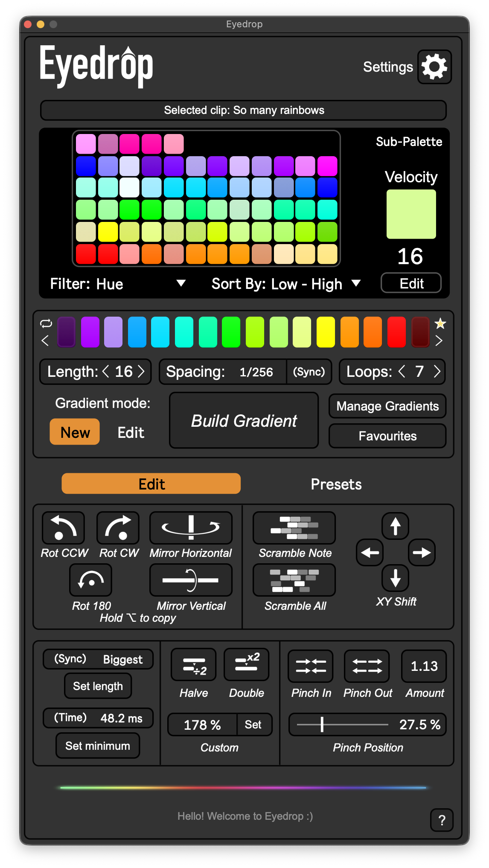Screen dimensions: 489x868
Task: Click the favourite star icon
Action: point(440,323)
